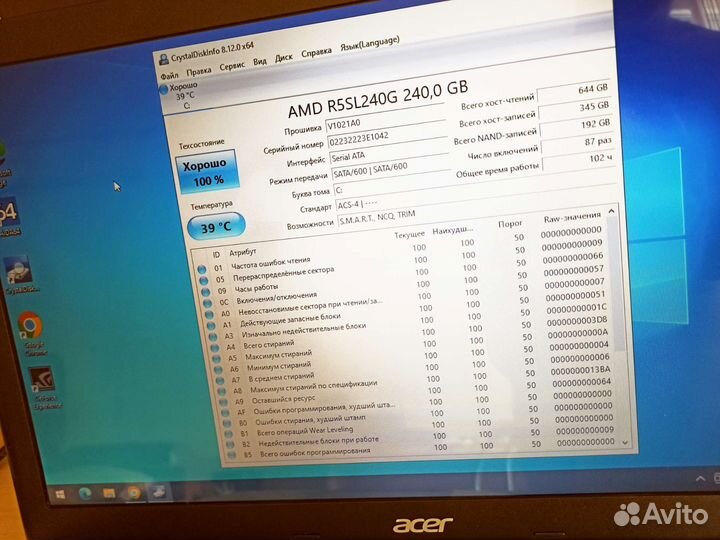Open the Справка menu
The image size is (720, 540).
pyautogui.click(x=316, y=53)
